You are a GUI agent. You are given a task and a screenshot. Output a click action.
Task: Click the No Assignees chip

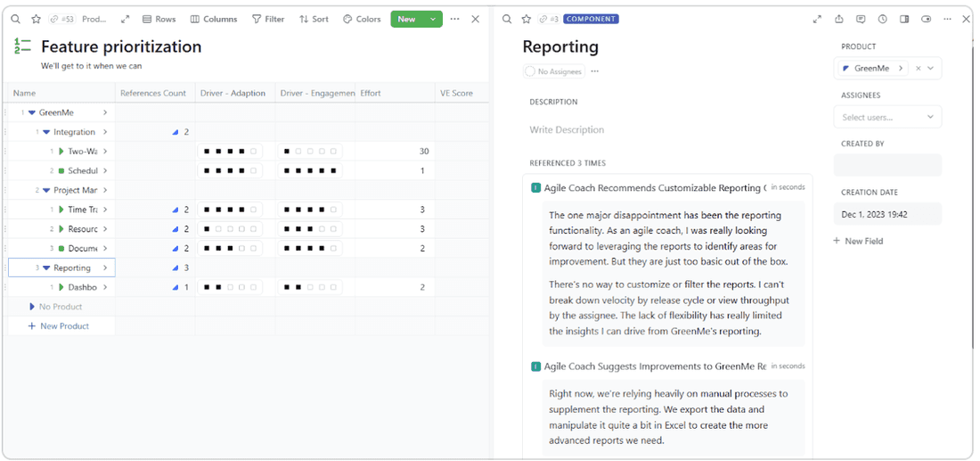(x=554, y=71)
